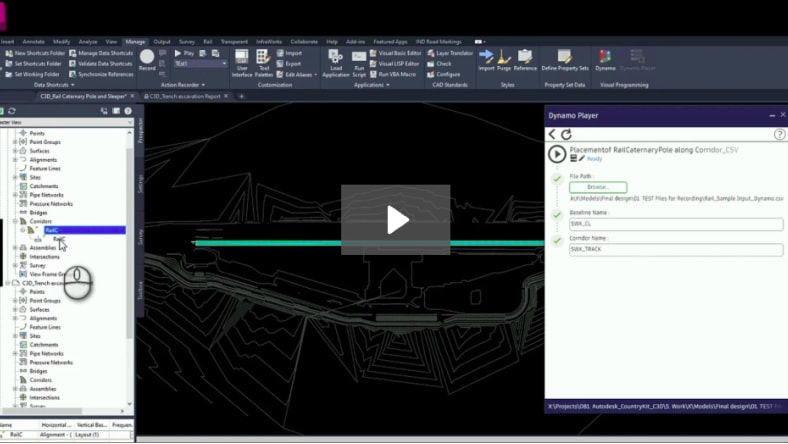Play the video with center play button
The width and height of the screenshot is (788, 444).
(x=395, y=221)
